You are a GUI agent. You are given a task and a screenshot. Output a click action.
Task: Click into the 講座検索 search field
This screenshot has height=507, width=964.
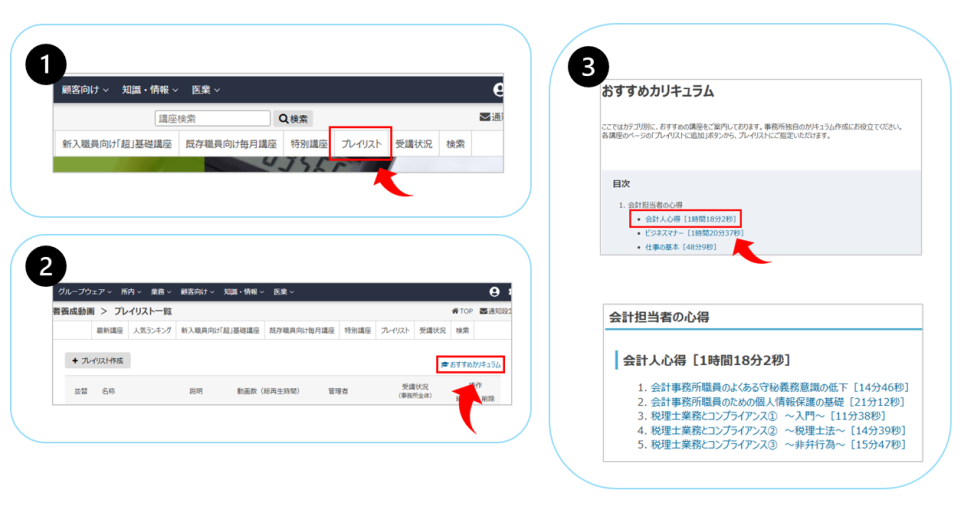pyautogui.click(x=212, y=118)
